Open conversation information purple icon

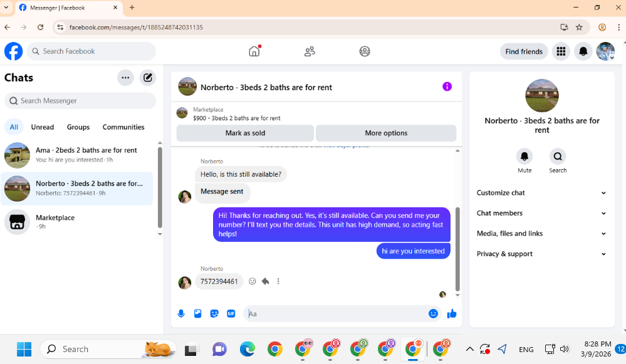tap(447, 86)
